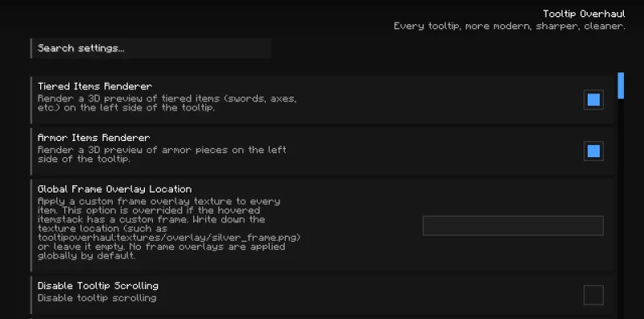Image resolution: width=644 pixels, height=319 pixels.
Task: Click the Tooltip Overhaul heading text
Action: (x=584, y=14)
